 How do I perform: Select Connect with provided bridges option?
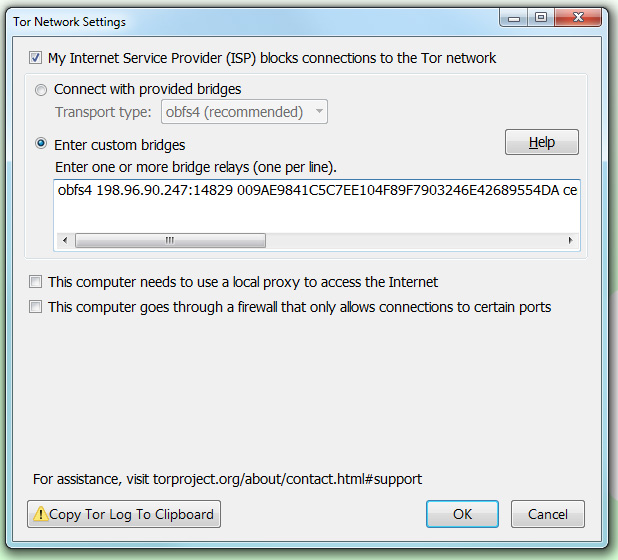point(41,90)
